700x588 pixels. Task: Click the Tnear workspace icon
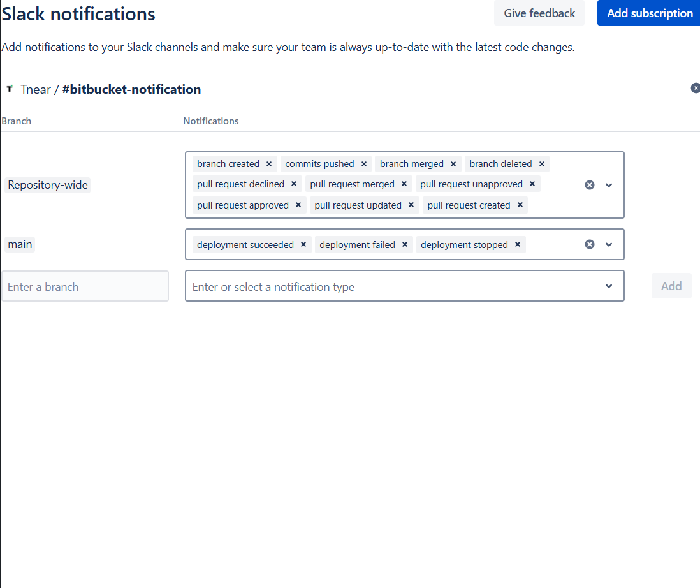click(10, 89)
